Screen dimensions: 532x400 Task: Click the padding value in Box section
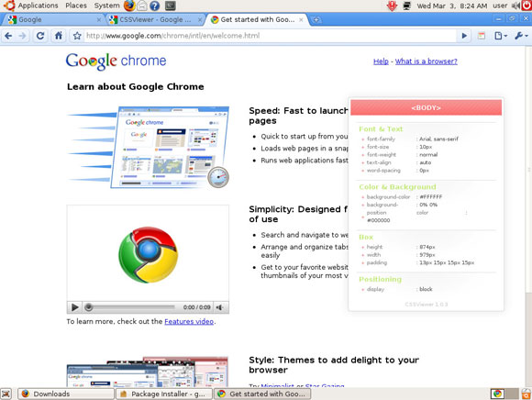tap(447, 262)
